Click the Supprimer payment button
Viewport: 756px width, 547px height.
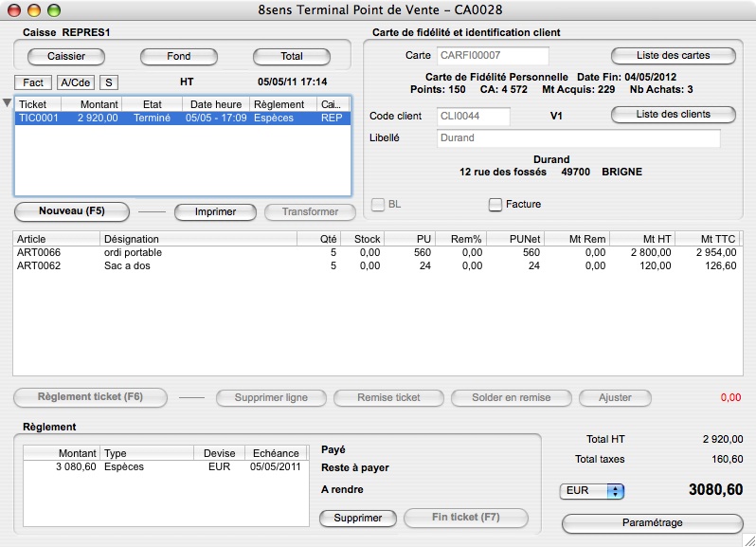coord(358,518)
